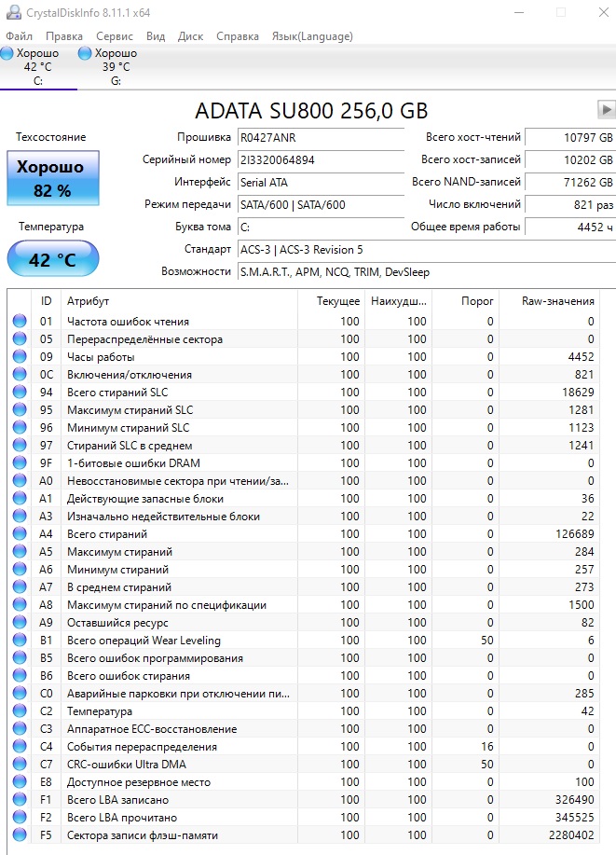
Task: Select the row Всего операций Wear Leveling
Action: click(x=304, y=641)
